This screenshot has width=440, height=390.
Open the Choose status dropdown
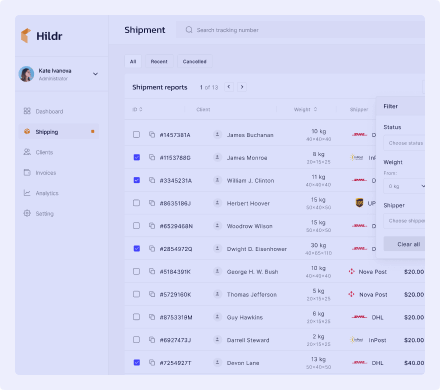click(404, 143)
